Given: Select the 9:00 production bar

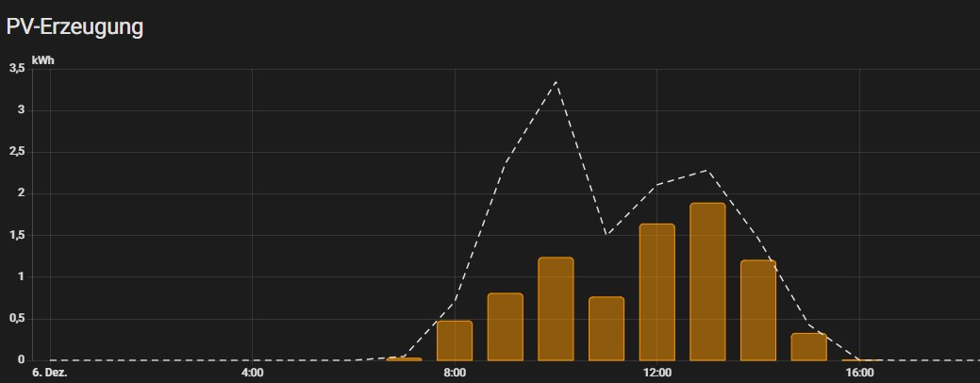Looking at the screenshot, I should point(505,326).
